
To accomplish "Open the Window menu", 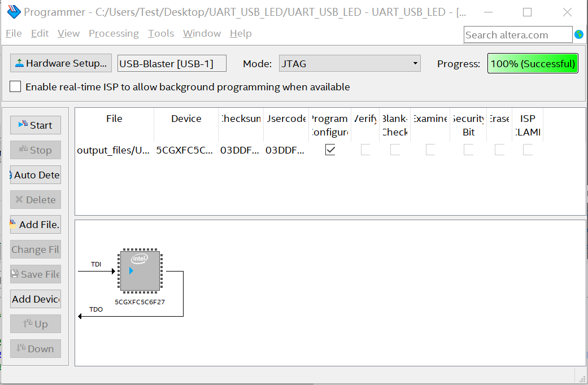I will coord(202,33).
